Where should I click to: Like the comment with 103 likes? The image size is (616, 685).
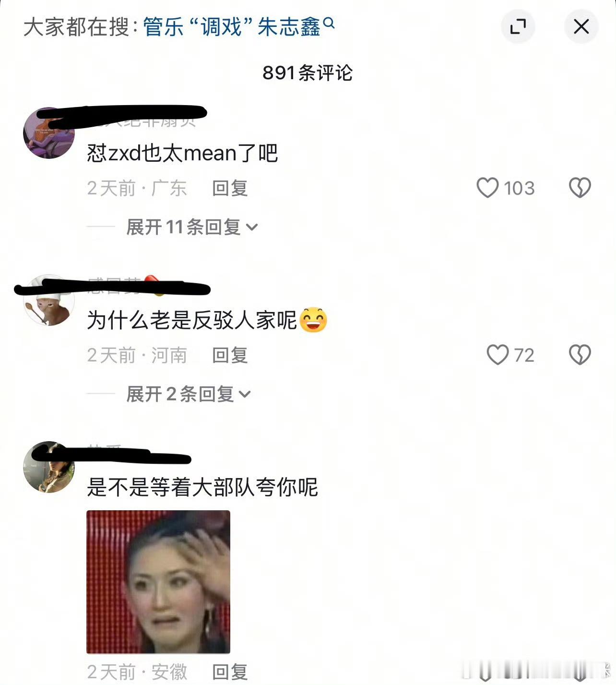click(x=487, y=188)
